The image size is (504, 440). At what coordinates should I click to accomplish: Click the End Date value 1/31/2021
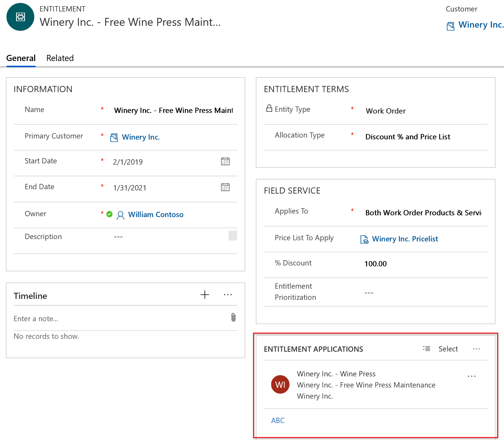(x=130, y=188)
